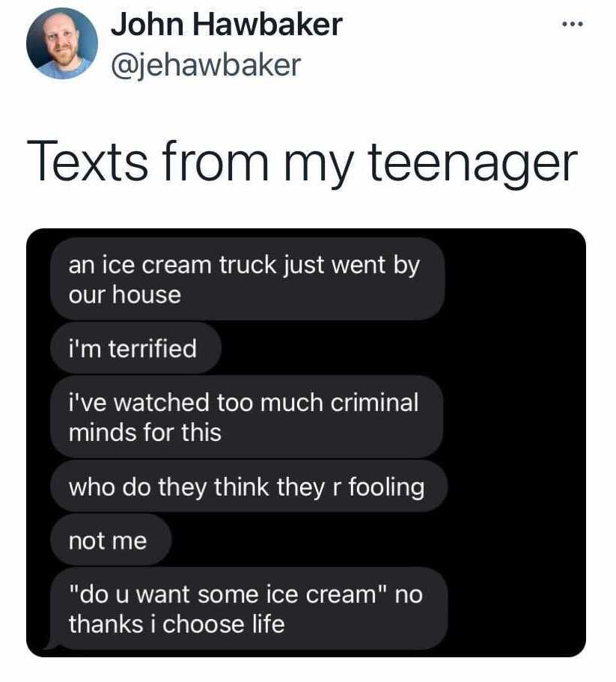Select the 'who do they think they r fooling' bubble
This screenshot has width=616, height=682.
point(248,487)
